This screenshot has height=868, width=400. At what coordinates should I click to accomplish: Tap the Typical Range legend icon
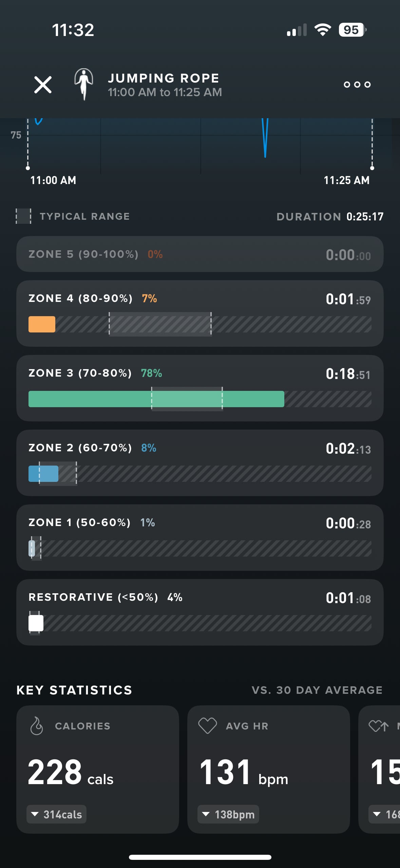pyautogui.click(x=23, y=216)
